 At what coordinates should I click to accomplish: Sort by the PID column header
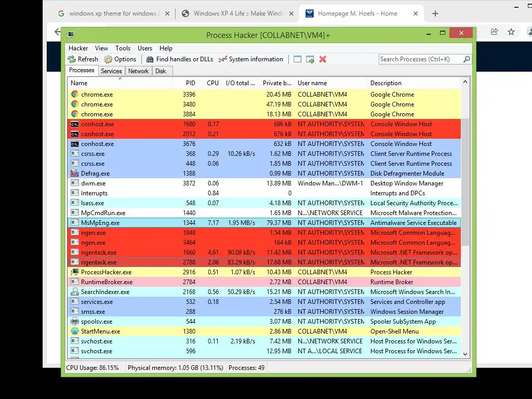click(185, 83)
